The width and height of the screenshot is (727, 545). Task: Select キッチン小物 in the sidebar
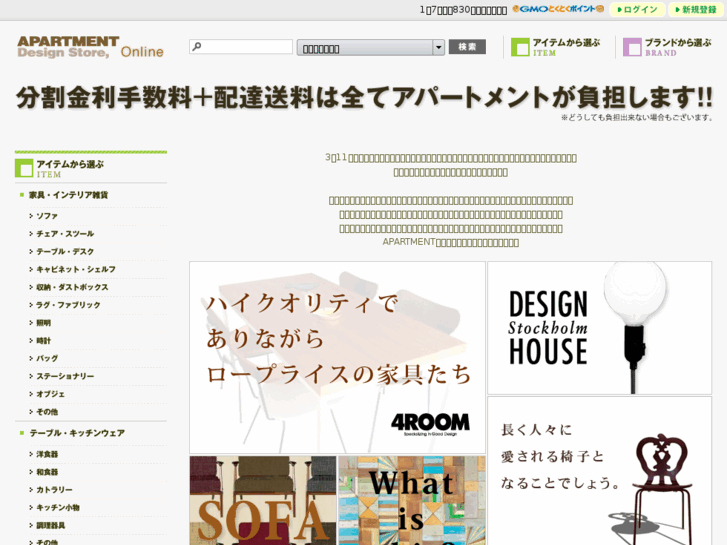click(x=58, y=507)
